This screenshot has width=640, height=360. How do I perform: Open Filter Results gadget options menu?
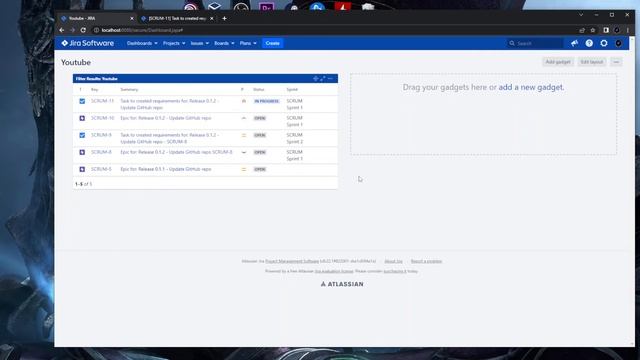pos(330,78)
